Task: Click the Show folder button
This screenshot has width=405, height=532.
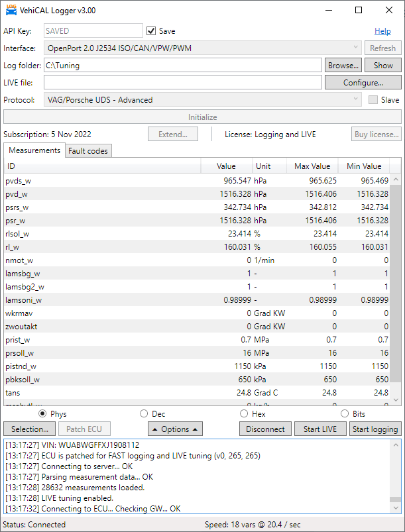Action: tap(383, 66)
